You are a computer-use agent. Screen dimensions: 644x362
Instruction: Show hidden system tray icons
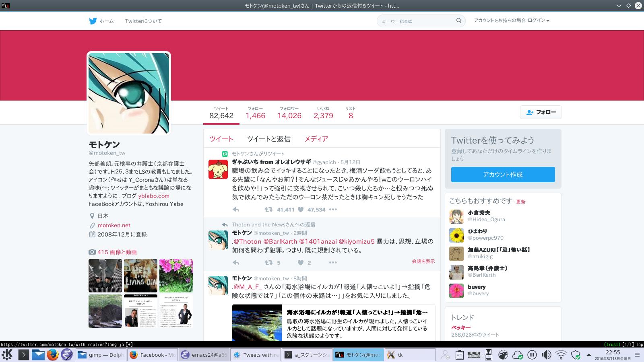point(588,355)
